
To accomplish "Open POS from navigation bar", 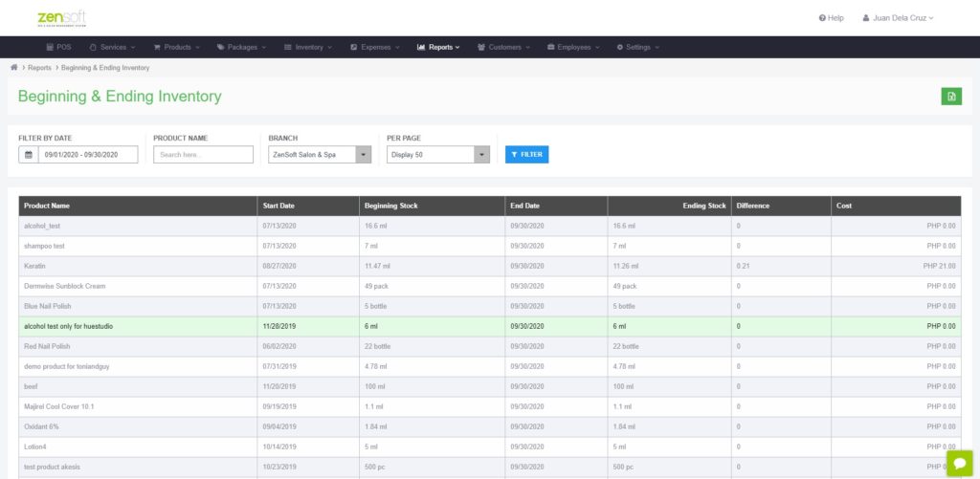I will [58, 47].
